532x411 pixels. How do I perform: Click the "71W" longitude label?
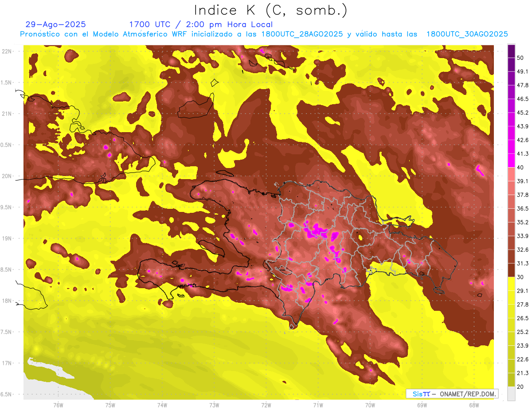click(318, 405)
